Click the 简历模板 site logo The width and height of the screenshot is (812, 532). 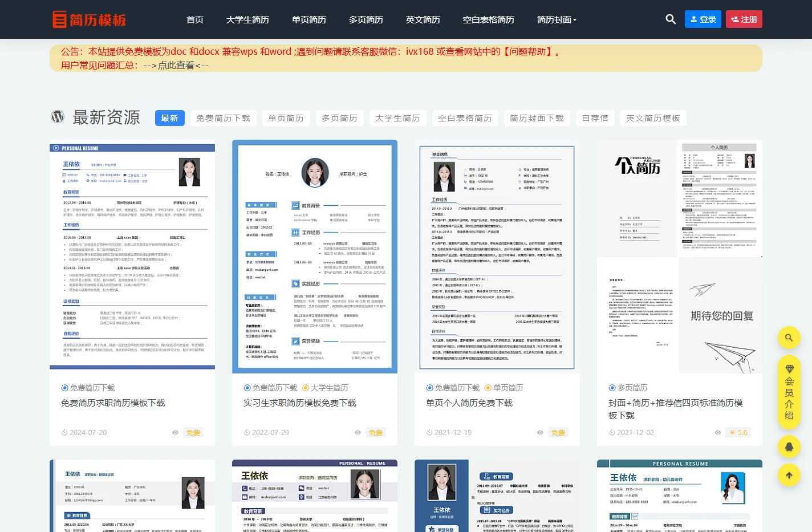[89, 20]
